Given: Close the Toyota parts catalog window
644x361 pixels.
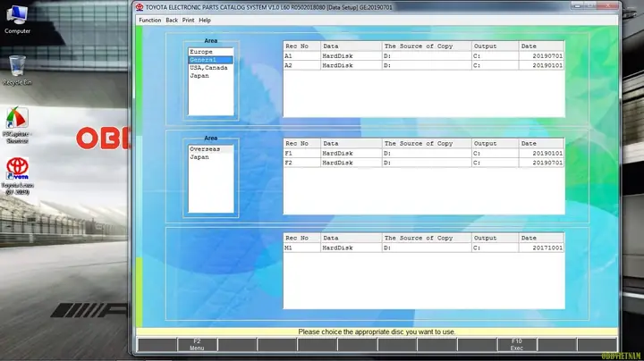Looking at the screenshot, I should (609, 5).
